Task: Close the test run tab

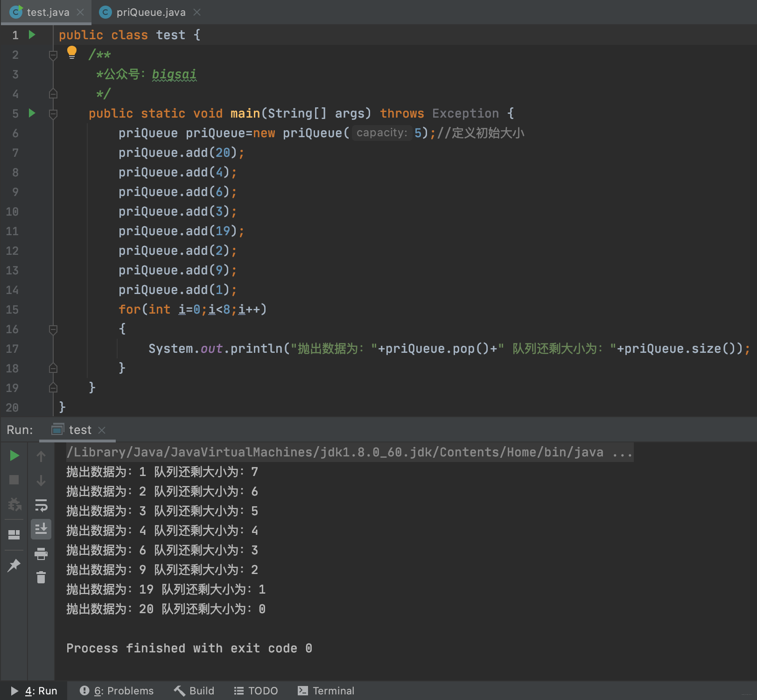Action: tap(102, 430)
